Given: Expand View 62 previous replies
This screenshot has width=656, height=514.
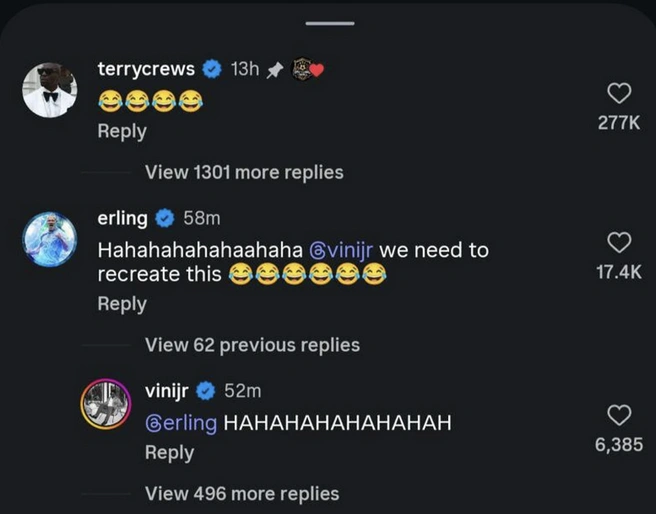Looking at the screenshot, I should pyautogui.click(x=252, y=345).
